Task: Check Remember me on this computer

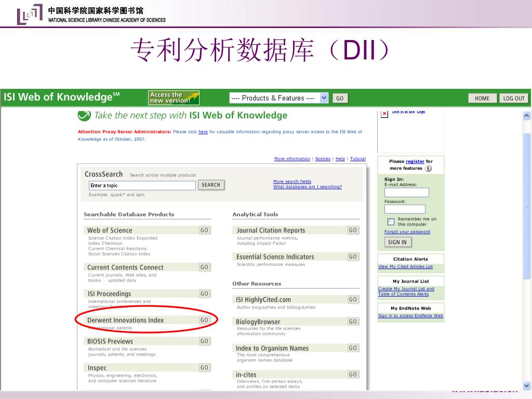Action: (x=391, y=221)
